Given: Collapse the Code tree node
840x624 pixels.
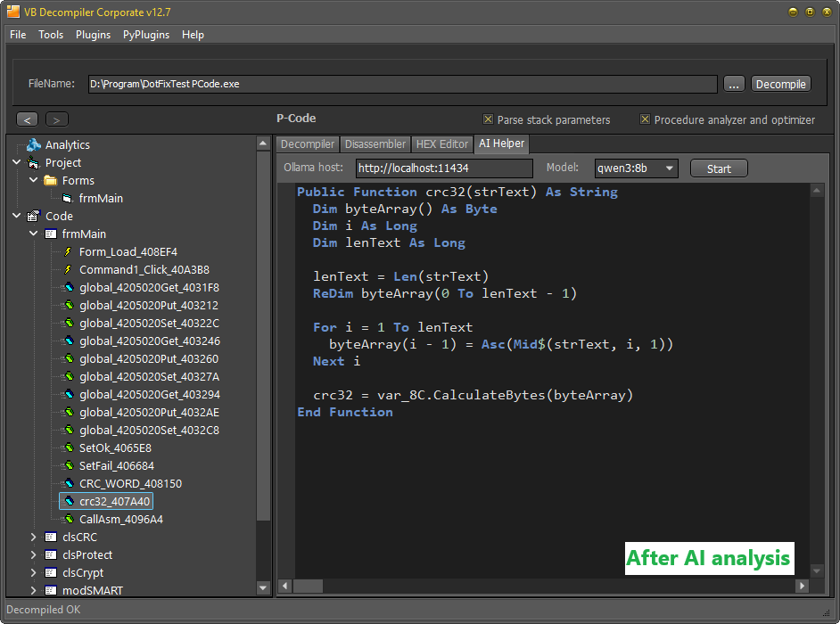Looking at the screenshot, I should pos(17,216).
